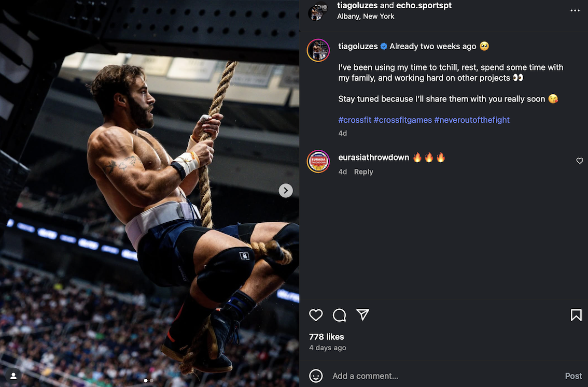Open the comment bubble icon
Viewport: 588px width, 387px height.
pos(339,315)
